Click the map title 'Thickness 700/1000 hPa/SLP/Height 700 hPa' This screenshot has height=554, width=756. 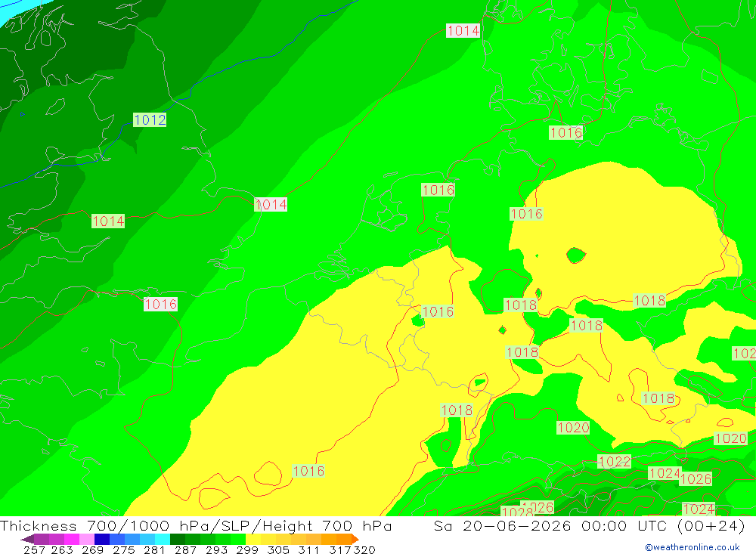point(196,525)
